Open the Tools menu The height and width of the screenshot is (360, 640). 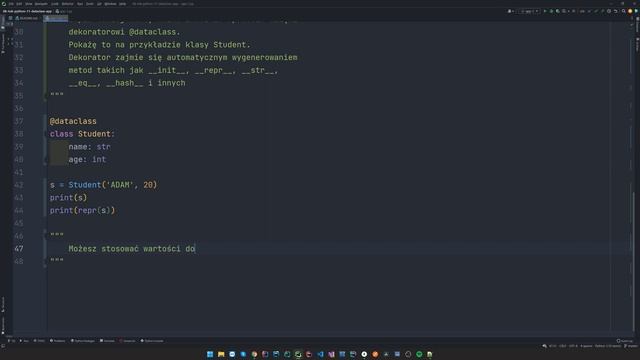(x=90, y=4)
